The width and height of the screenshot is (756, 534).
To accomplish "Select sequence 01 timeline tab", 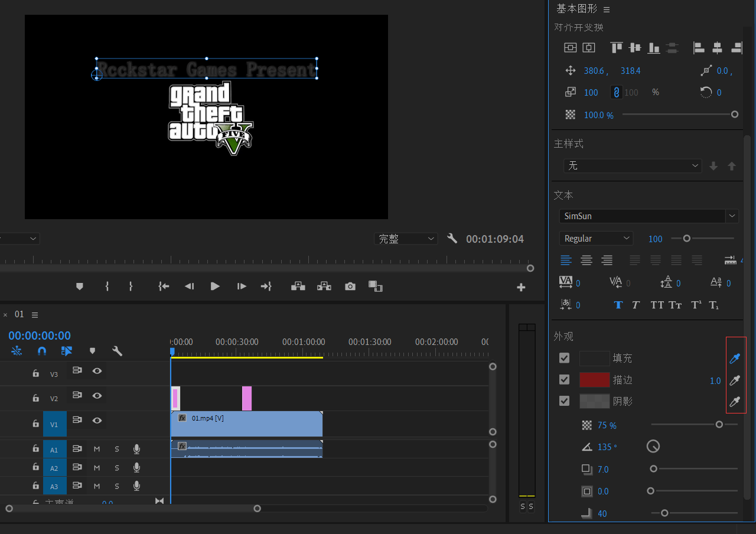I will pyautogui.click(x=19, y=314).
